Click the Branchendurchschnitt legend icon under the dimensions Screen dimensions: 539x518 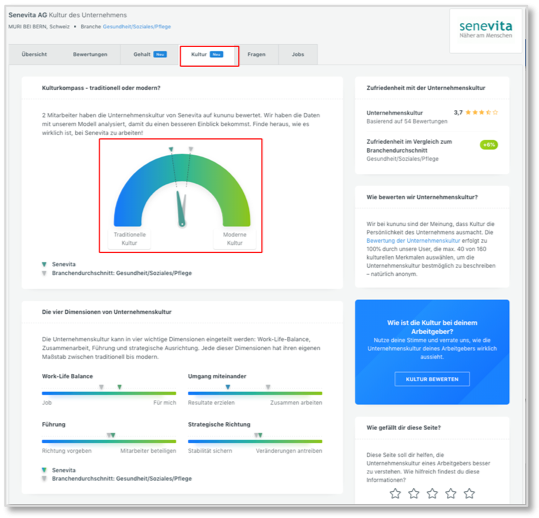tap(44, 479)
